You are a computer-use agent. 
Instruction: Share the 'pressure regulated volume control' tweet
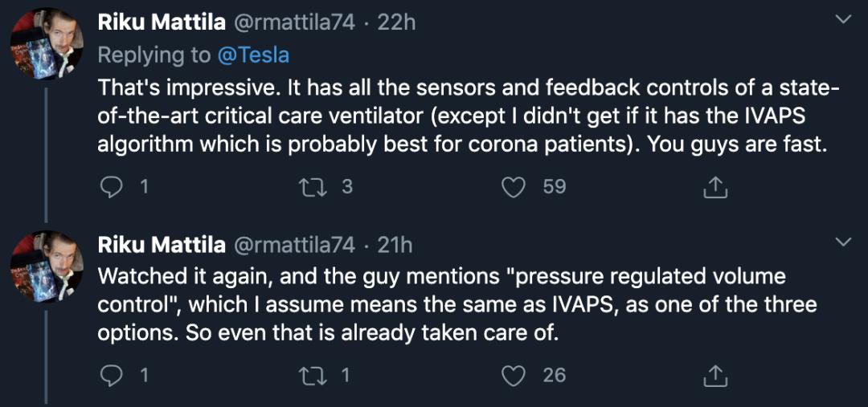(714, 375)
